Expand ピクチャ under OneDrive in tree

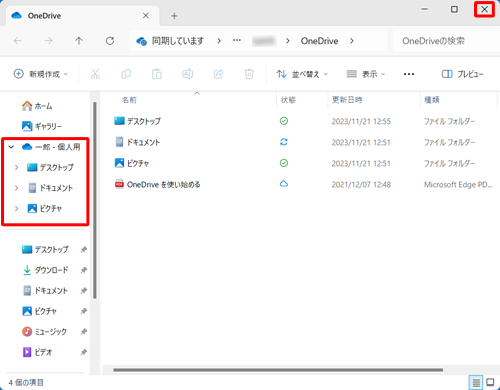pyautogui.click(x=17, y=209)
